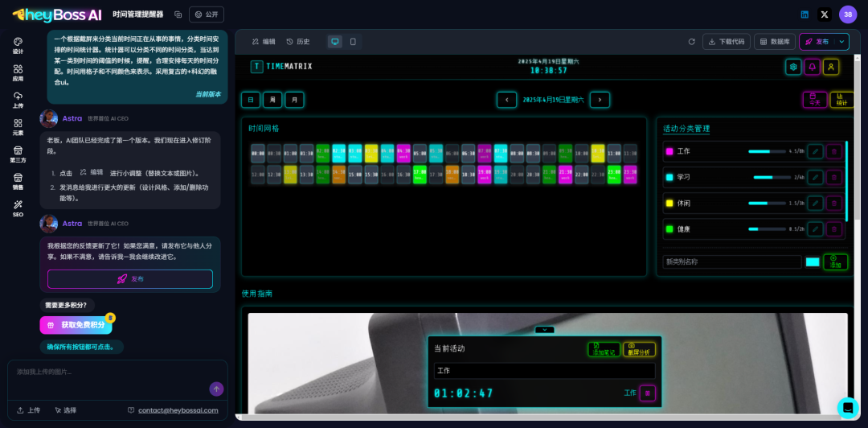Open the 上传 upload item in left sidebar

pyautogui.click(x=18, y=100)
